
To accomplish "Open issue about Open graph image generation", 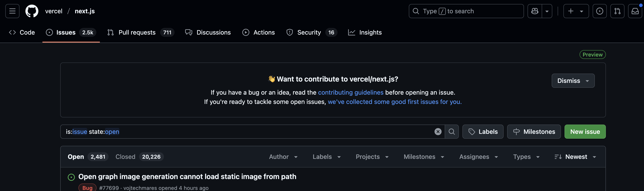I will tap(187, 177).
